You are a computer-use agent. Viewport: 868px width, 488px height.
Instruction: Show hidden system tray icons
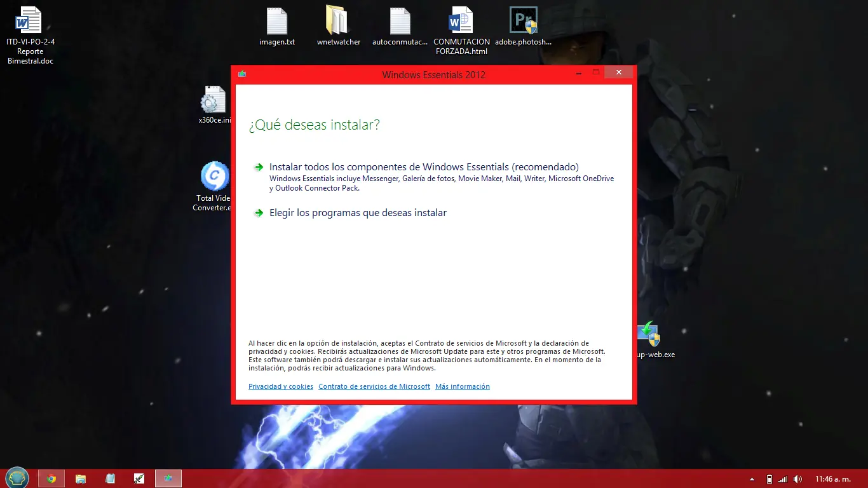(x=752, y=479)
